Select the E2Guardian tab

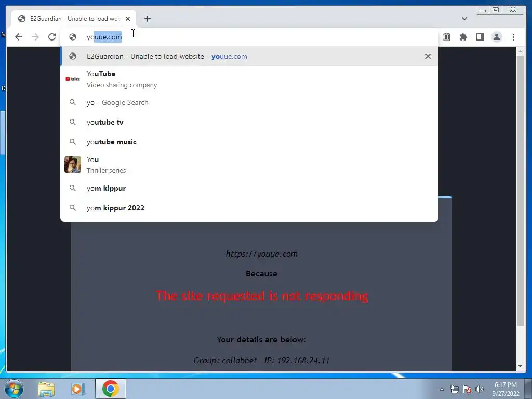(x=74, y=19)
